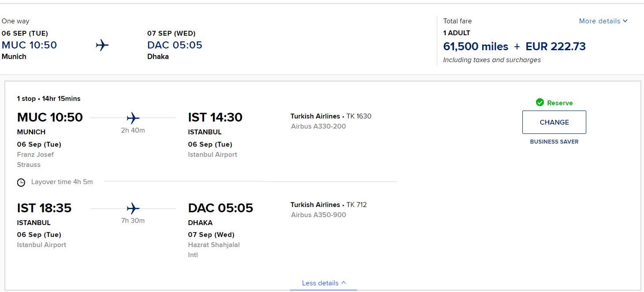The height and width of the screenshot is (292, 644).
Task: Select the 61,500 miles fare amount
Action: 476,46
